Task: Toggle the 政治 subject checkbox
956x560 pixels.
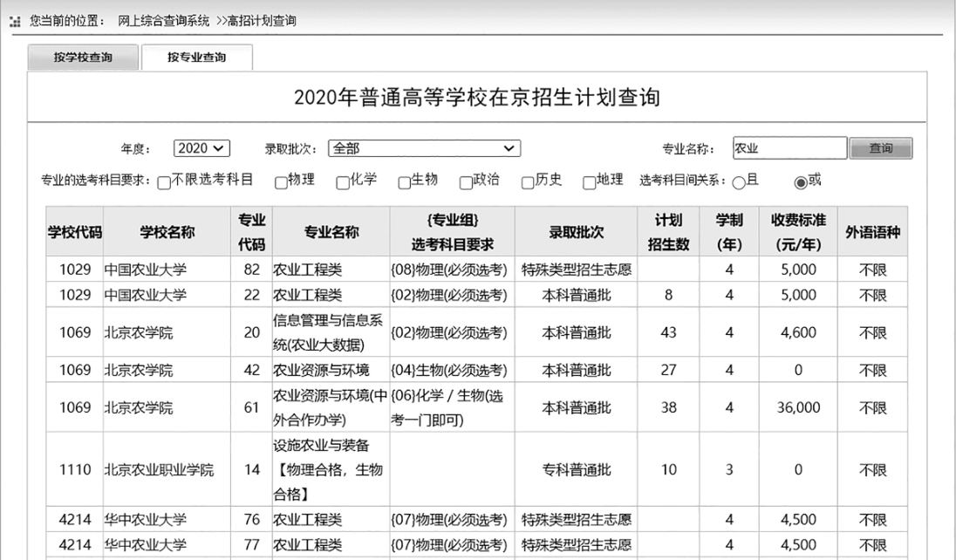Action: (466, 182)
